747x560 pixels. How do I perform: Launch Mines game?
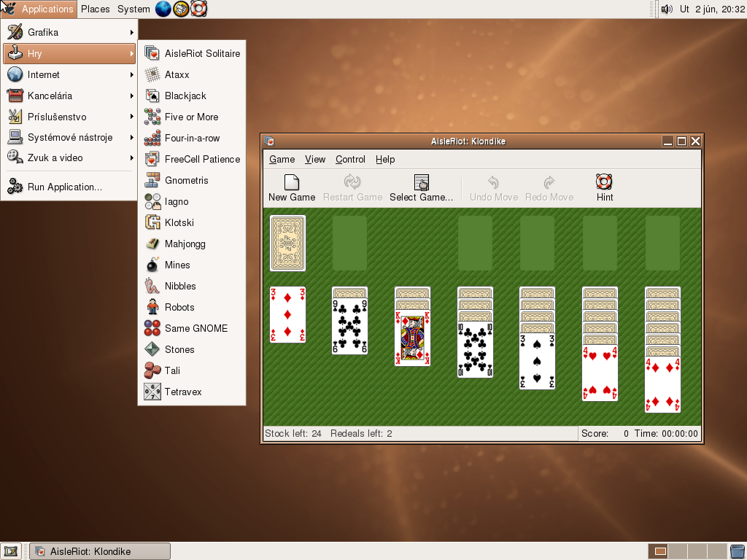[192, 265]
